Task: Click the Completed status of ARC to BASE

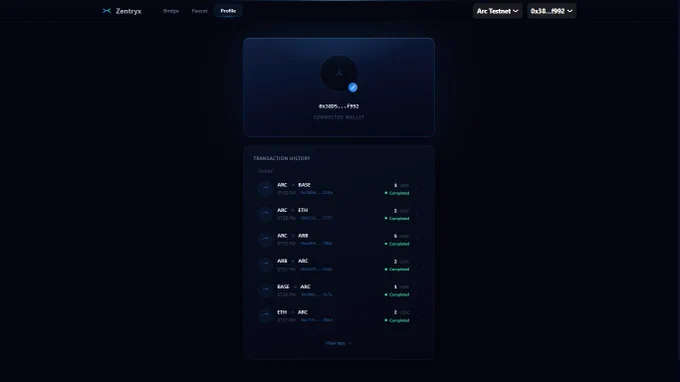Action: pyautogui.click(x=397, y=193)
